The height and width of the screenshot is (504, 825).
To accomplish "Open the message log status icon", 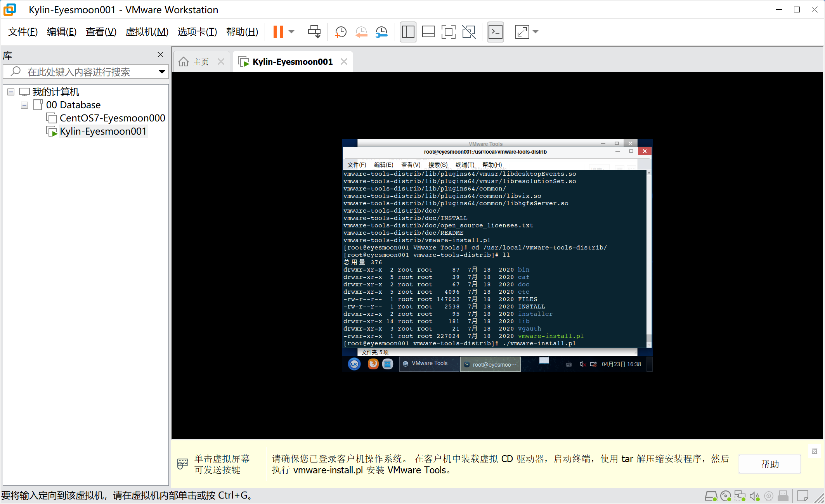I will pos(802,496).
